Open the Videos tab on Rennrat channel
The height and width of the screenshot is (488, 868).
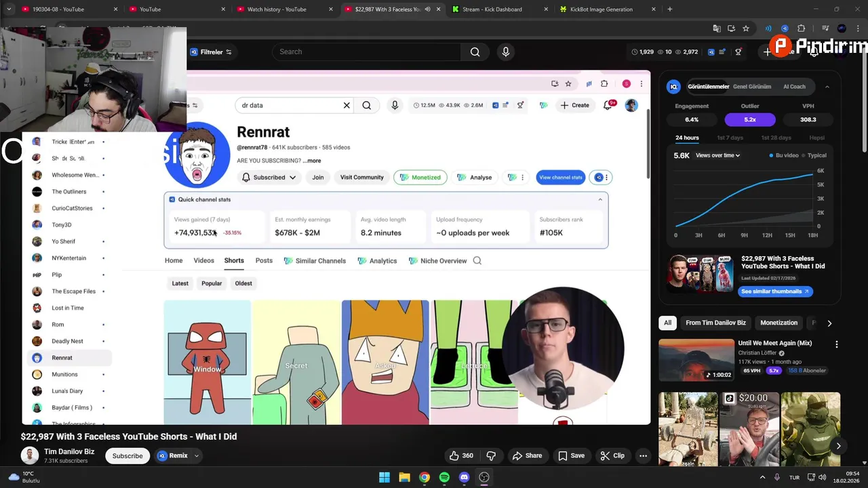tap(203, 260)
